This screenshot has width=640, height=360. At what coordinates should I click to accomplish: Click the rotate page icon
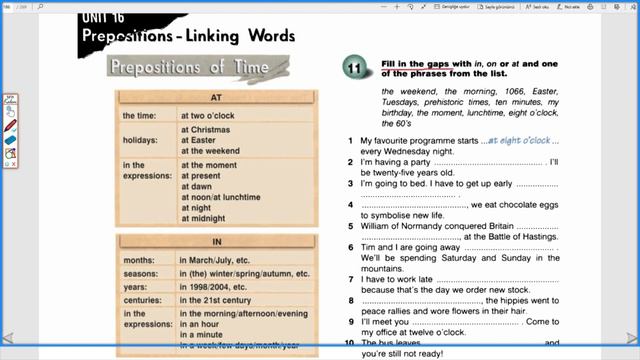[411, 7]
